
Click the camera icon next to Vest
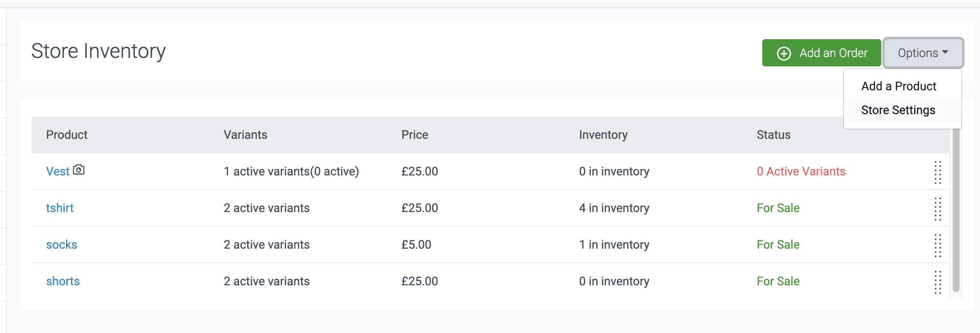pyautogui.click(x=79, y=170)
